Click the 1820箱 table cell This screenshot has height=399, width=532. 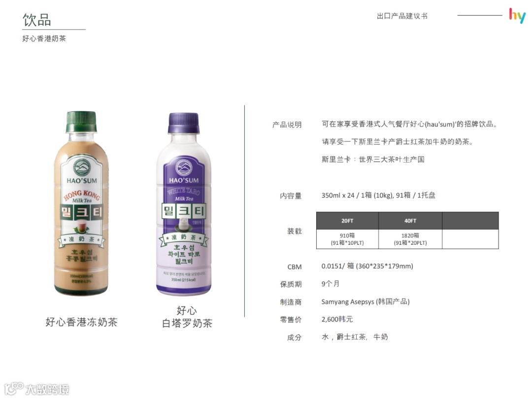click(410, 239)
